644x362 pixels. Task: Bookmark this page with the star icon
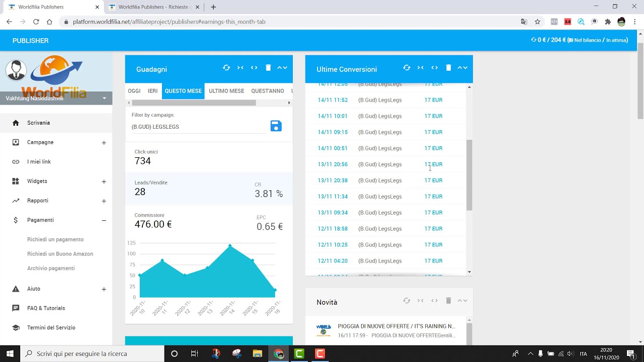[x=537, y=22]
